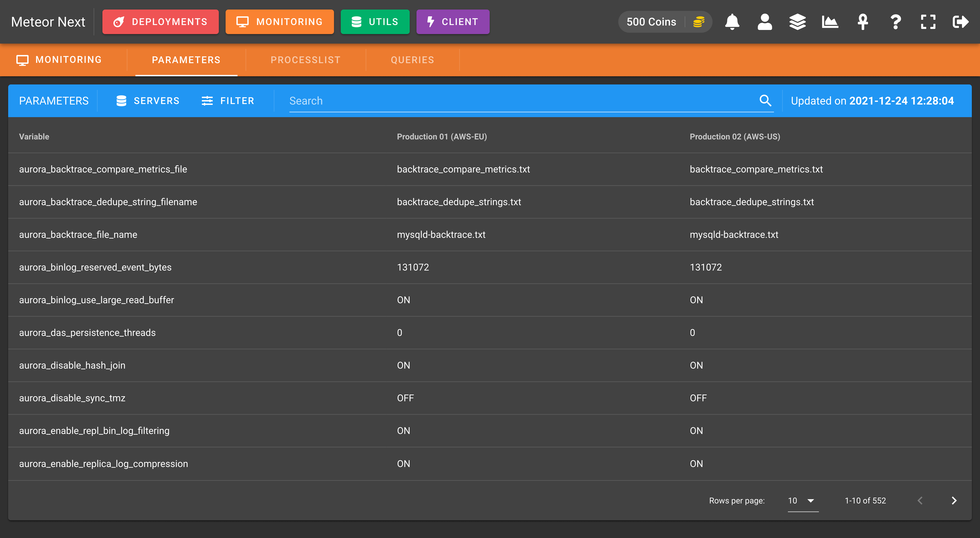The image size is (980, 538).
Task: Switch to the Monitoring sub-tab
Action: coord(59,60)
